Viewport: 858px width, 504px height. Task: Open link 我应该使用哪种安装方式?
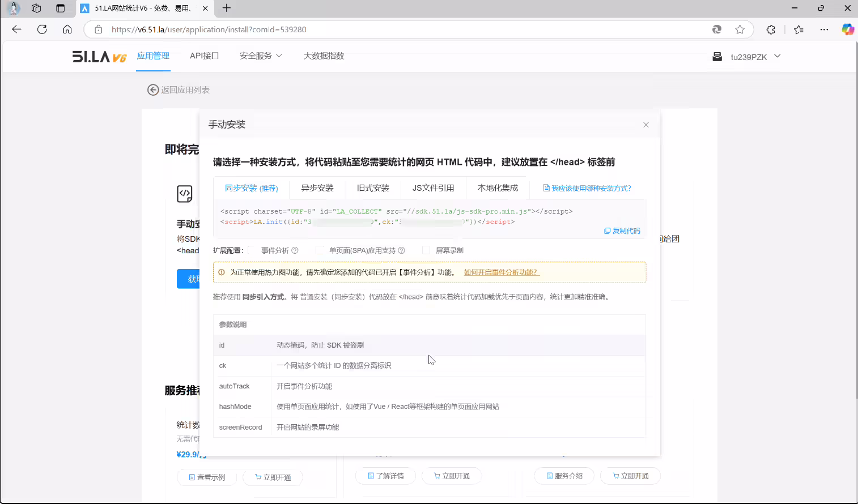(x=587, y=188)
